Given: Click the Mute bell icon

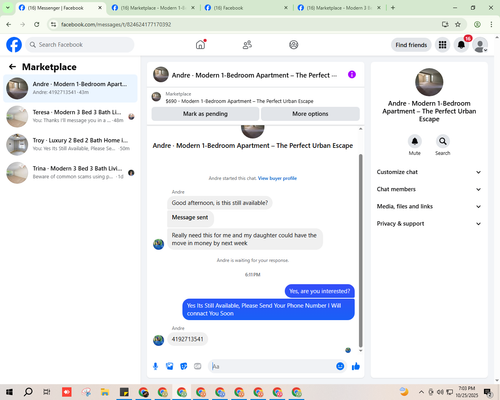Looking at the screenshot, I should (x=415, y=141).
